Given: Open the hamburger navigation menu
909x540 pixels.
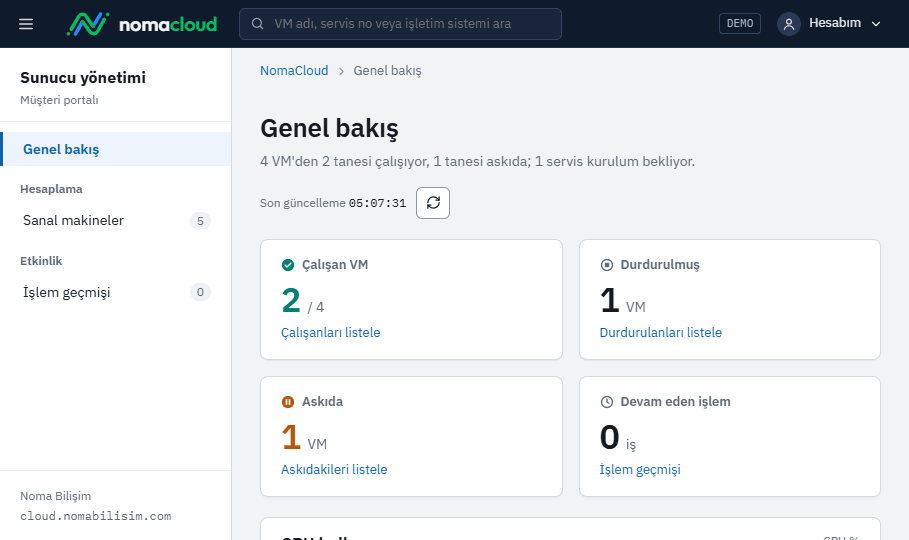Looking at the screenshot, I should click(x=26, y=24).
